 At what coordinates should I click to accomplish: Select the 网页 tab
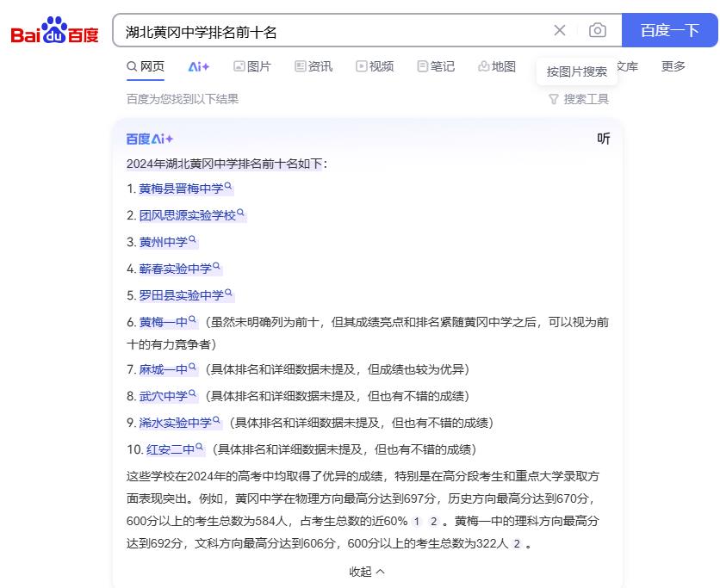[146, 66]
